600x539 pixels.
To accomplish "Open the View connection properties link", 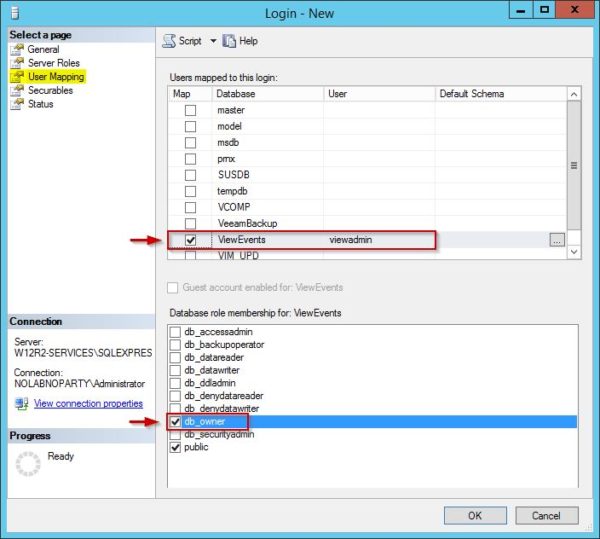I will (x=88, y=404).
